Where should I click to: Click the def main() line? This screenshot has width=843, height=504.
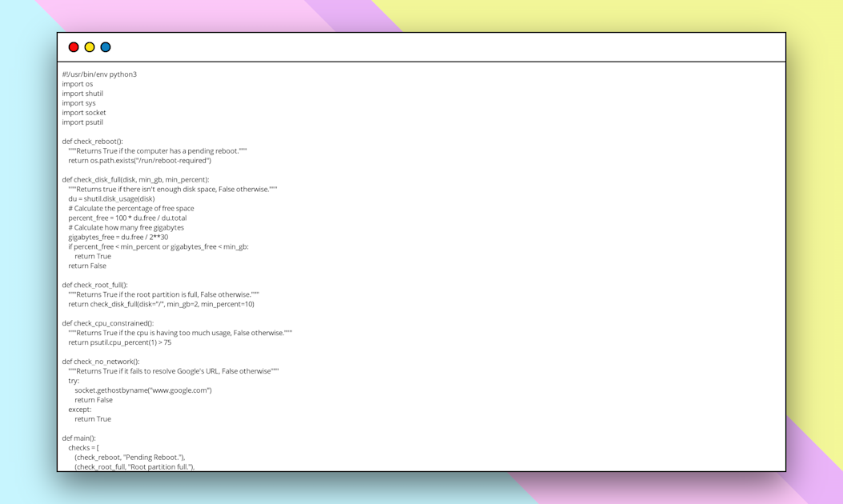pos(80,438)
